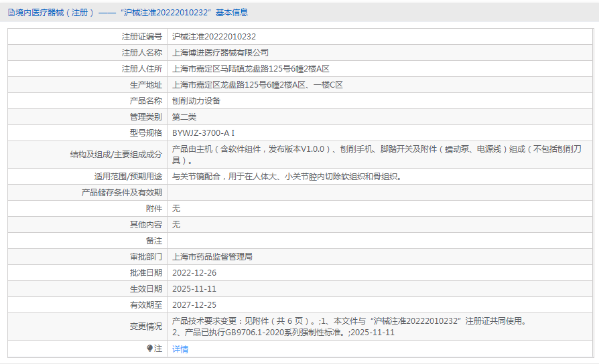Viewport: 599px width, 364px height.
Task: Select approval date 2022-12-26
Action: [194, 273]
